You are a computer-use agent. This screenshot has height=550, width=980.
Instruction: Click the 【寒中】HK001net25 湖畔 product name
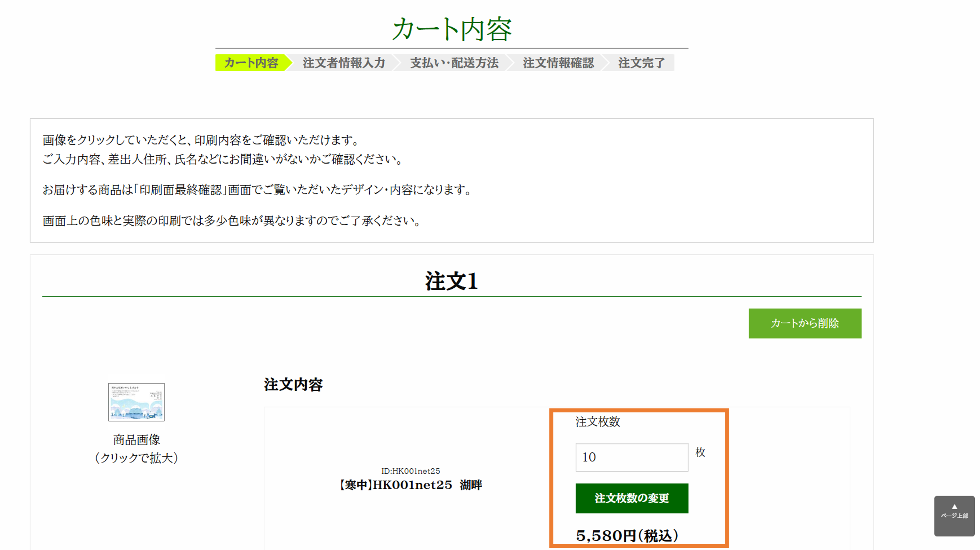(411, 486)
